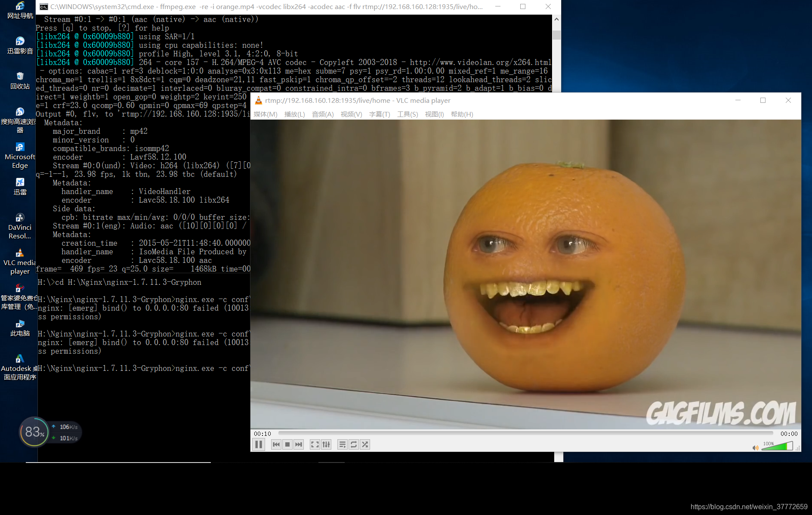Click cmd icon in ffmpeg title bar
The width and height of the screenshot is (812, 515).
43,6
